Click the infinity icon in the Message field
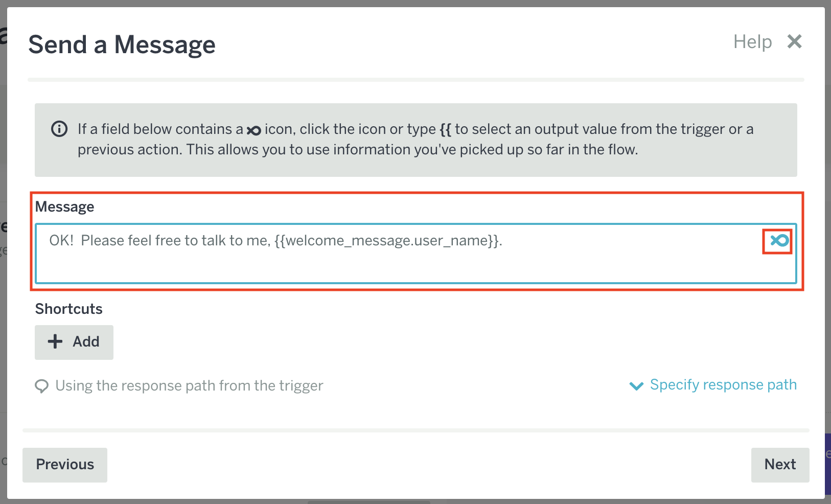This screenshot has width=831, height=504. (x=779, y=241)
